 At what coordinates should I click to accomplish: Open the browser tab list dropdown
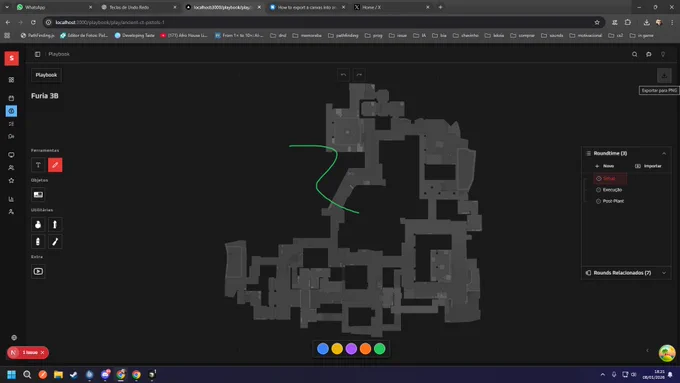pos(7,7)
